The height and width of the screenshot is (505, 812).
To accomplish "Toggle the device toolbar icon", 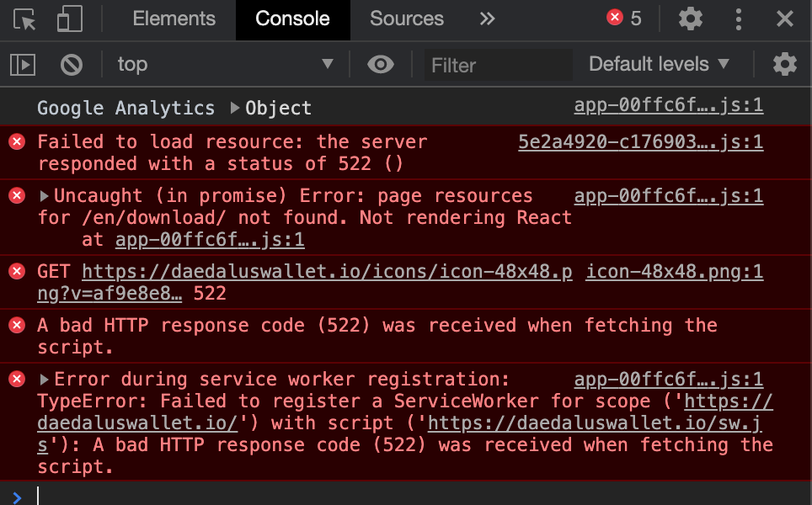I will coord(69,19).
